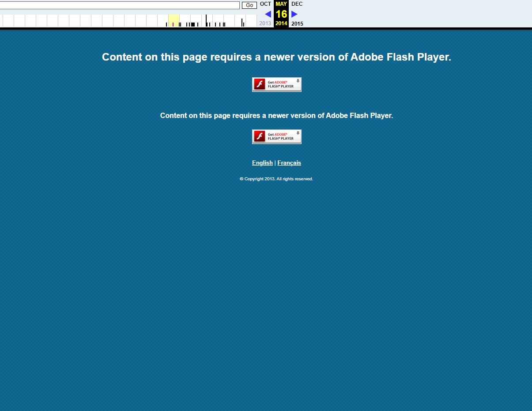The image size is (532, 411).
Task: Jump to the 2013 year label
Action: pyautogui.click(x=265, y=23)
